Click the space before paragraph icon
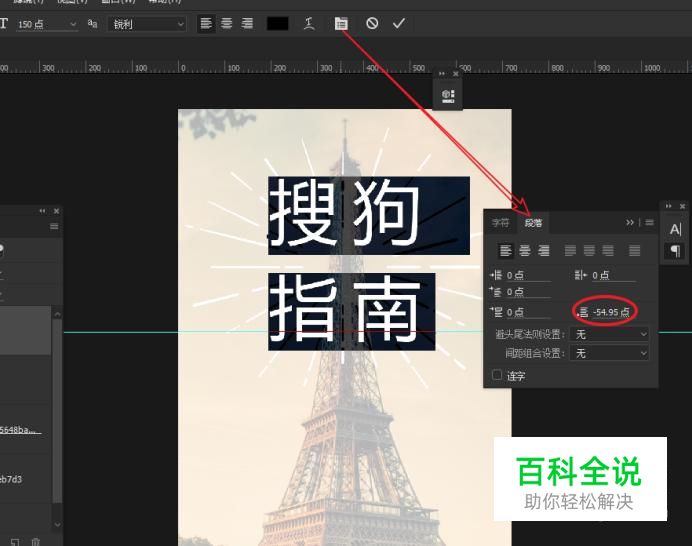This screenshot has width=692, height=546. tap(496, 312)
